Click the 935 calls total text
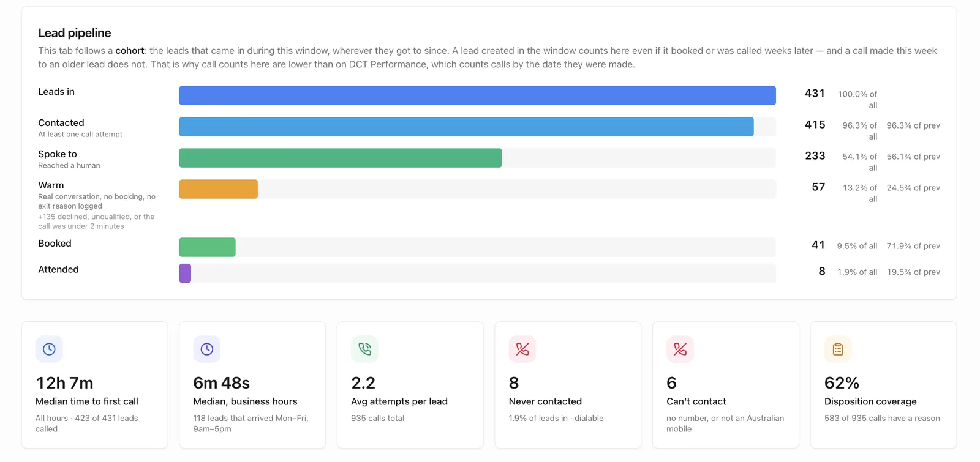 (x=378, y=419)
